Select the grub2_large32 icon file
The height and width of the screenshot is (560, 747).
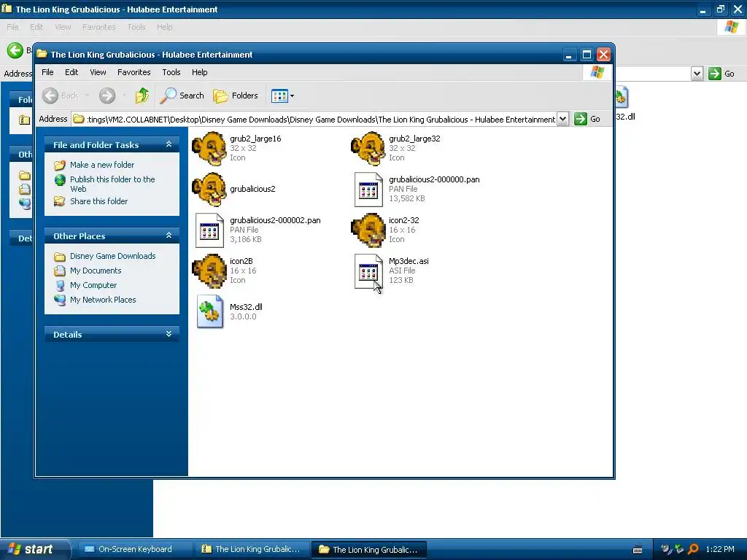pos(368,149)
